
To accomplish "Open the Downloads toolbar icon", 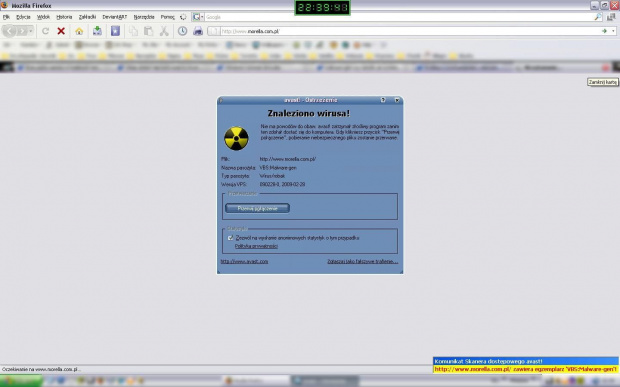I will pos(97,31).
